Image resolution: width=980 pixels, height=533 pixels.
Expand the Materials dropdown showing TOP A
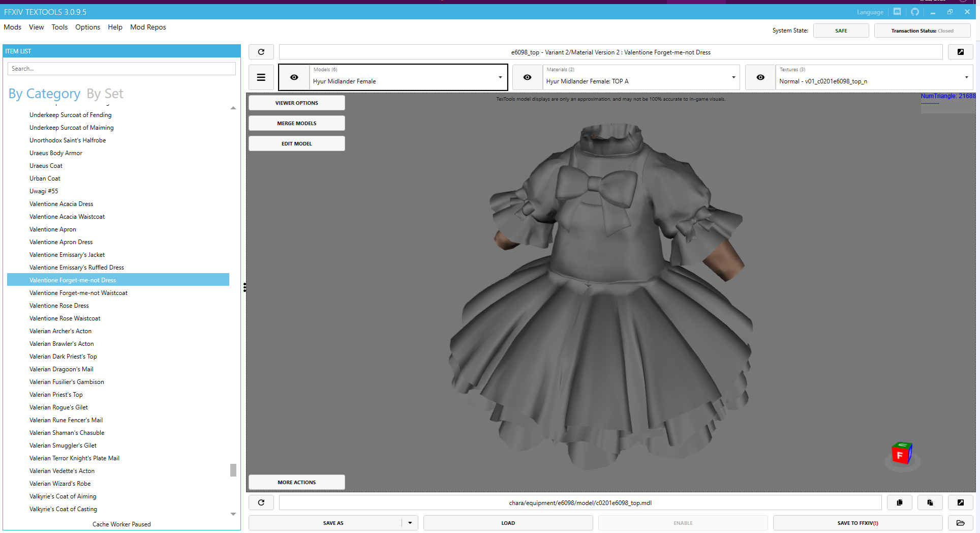pos(641,77)
